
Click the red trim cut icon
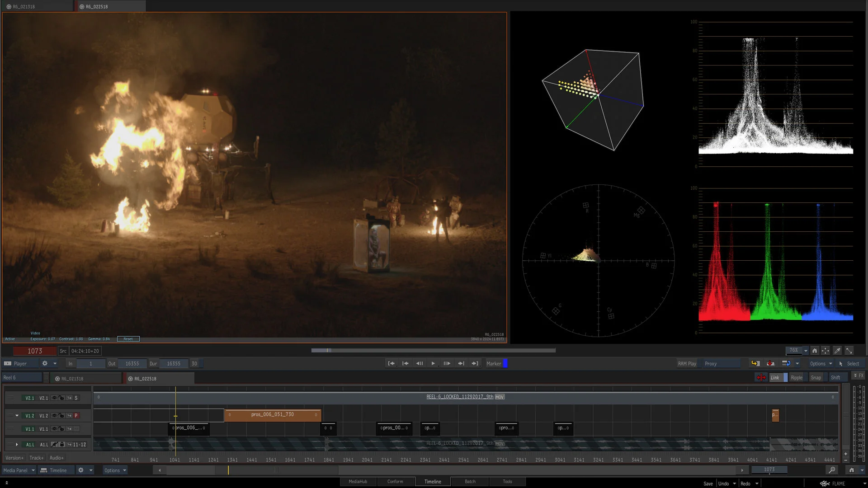[761, 378]
